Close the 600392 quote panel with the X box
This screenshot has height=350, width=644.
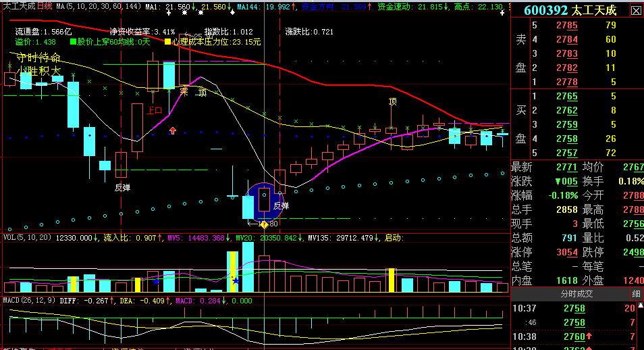(x=636, y=11)
